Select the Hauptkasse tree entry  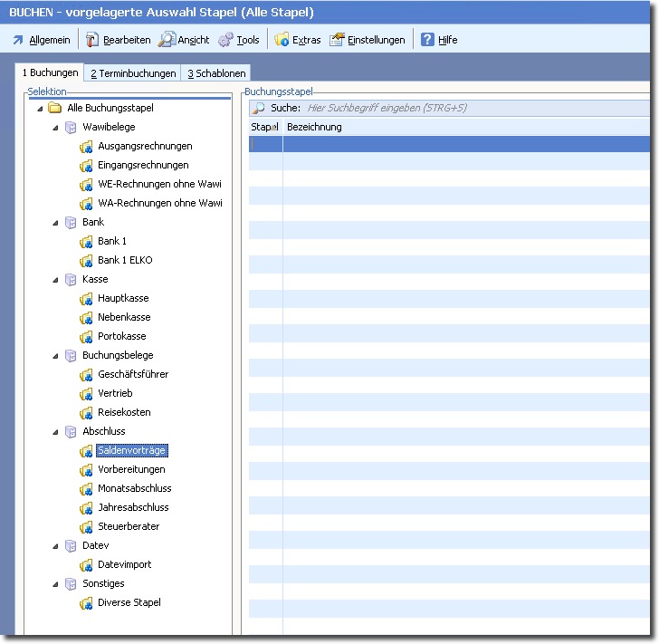(x=123, y=298)
